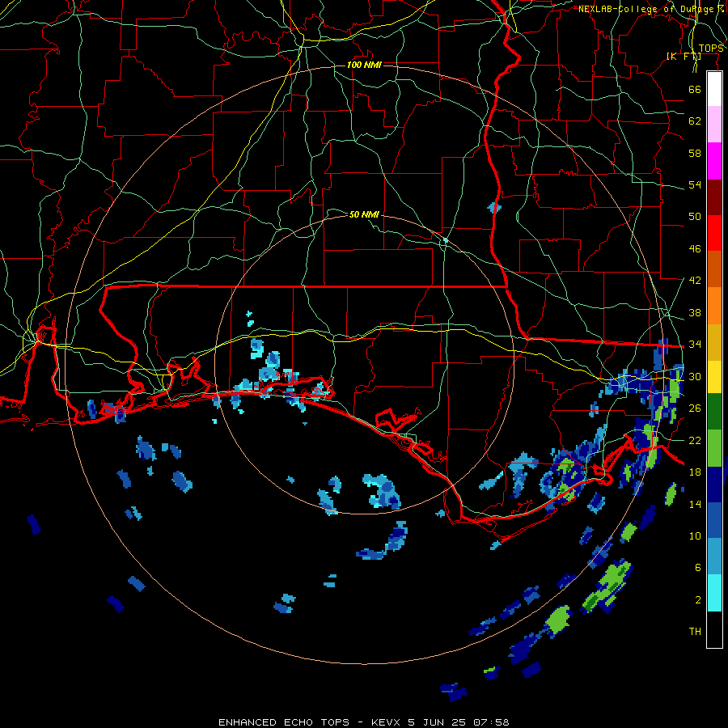Click the "26" scale label
This screenshot has height=728, width=728.
coord(695,408)
